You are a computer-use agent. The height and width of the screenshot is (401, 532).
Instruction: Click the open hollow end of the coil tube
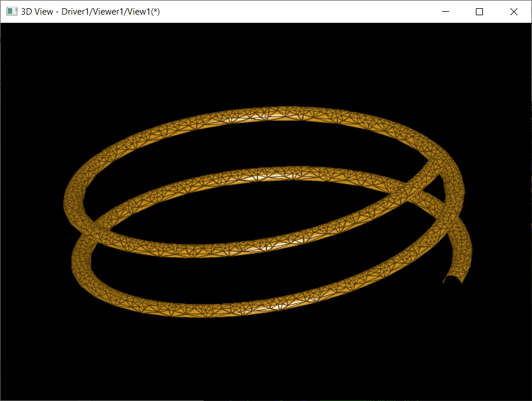click(x=451, y=280)
